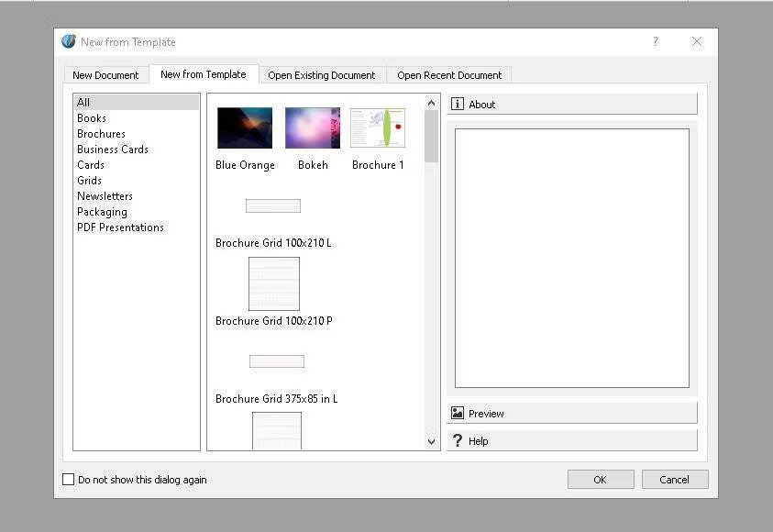Select Brochure Grid 100x210 L thumbnail
Viewport: 773px width, 532px height.
pyautogui.click(x=273, y=205)
